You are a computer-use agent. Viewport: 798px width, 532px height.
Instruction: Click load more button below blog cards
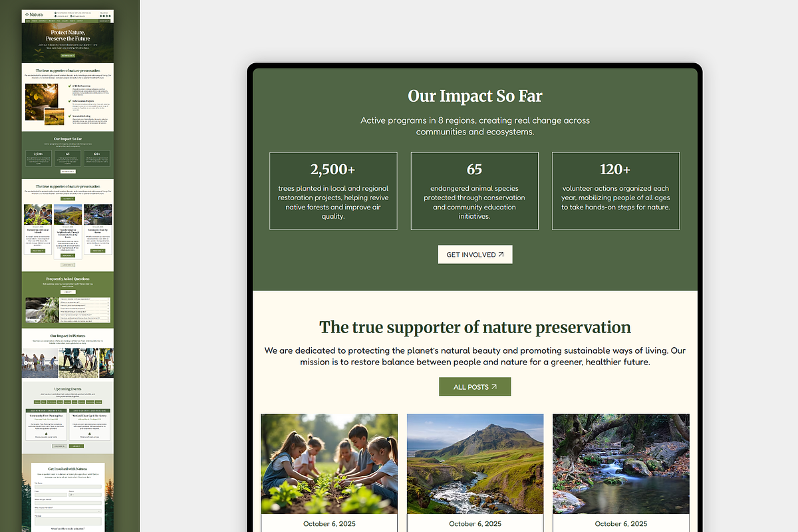pos(68,265)
